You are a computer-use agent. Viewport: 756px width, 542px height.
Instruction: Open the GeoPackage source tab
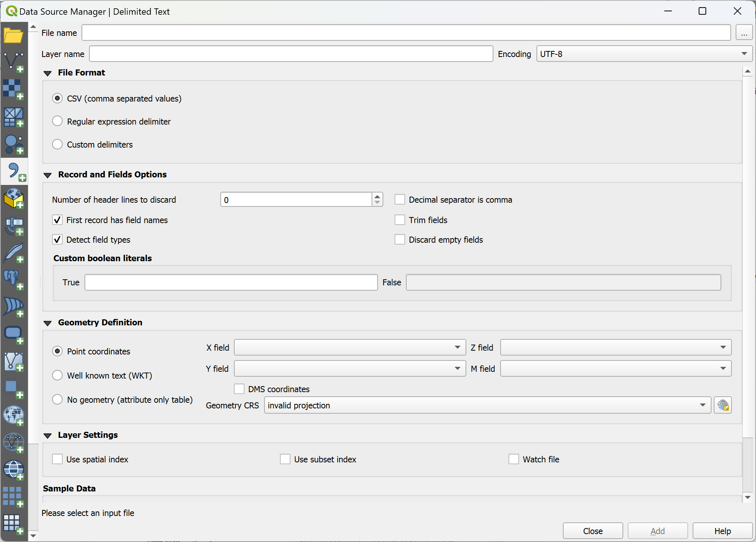tap(14, 199)
